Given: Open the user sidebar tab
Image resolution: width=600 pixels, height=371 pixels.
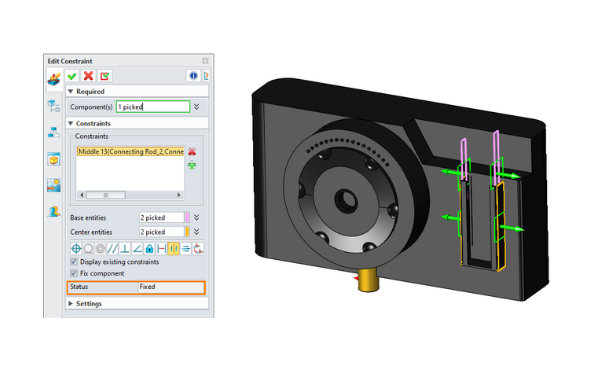Looking at the screenshot, I should tap(54, 211).
